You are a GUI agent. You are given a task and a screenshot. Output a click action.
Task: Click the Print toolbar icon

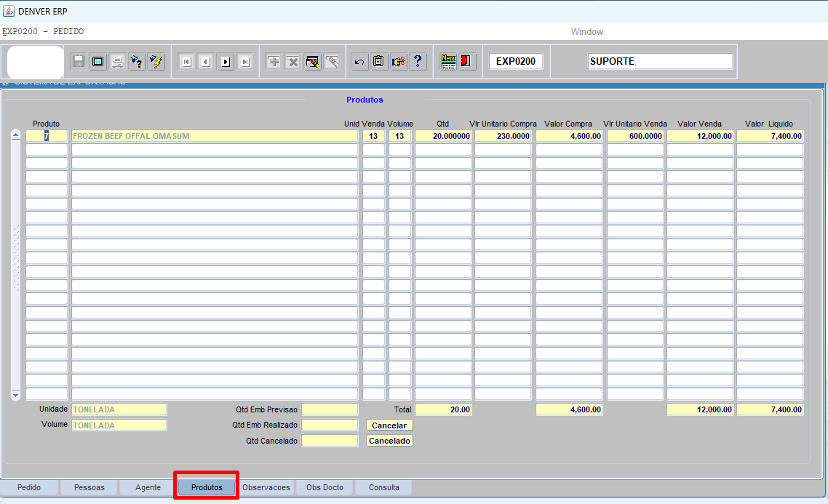(117, 62)
